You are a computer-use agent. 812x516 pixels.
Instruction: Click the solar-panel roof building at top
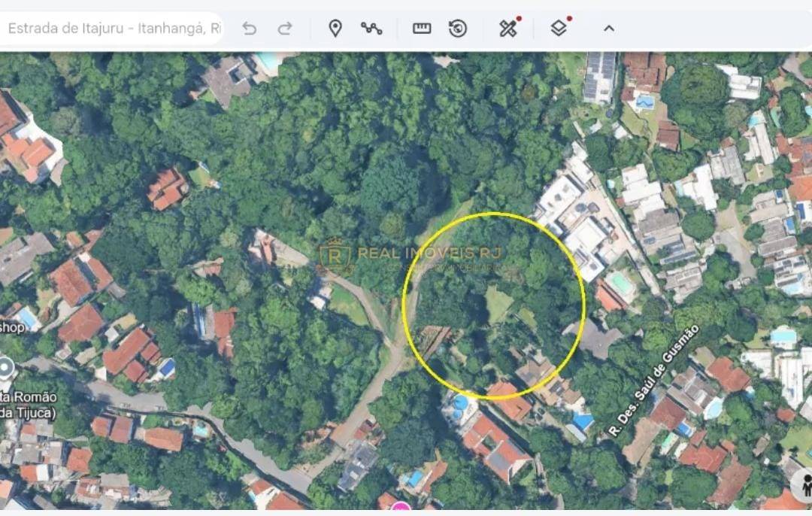click(x=599, y=75)
